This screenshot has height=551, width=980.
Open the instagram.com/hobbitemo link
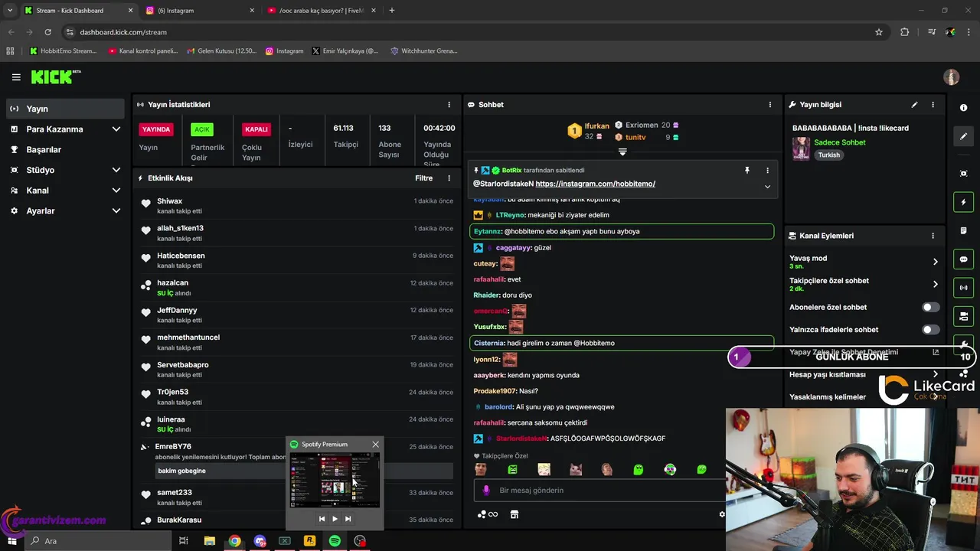(x=595, y=184)
